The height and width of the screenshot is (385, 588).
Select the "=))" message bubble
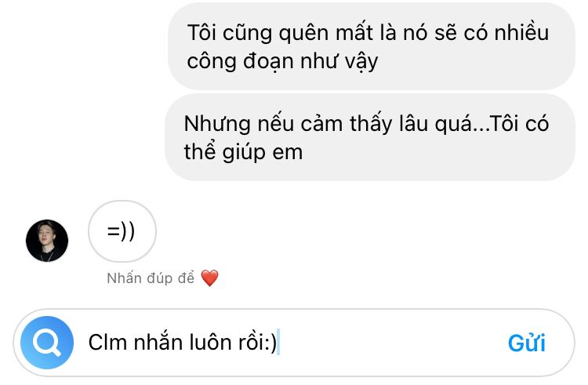(x=122, y=231)
